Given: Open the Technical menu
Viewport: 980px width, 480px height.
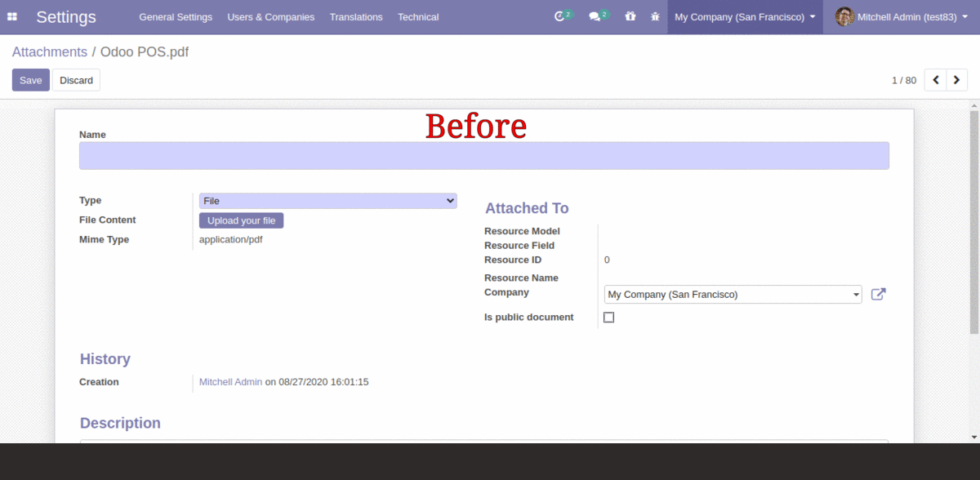Looking at the screenshot, I should click(x=418, y=17).
